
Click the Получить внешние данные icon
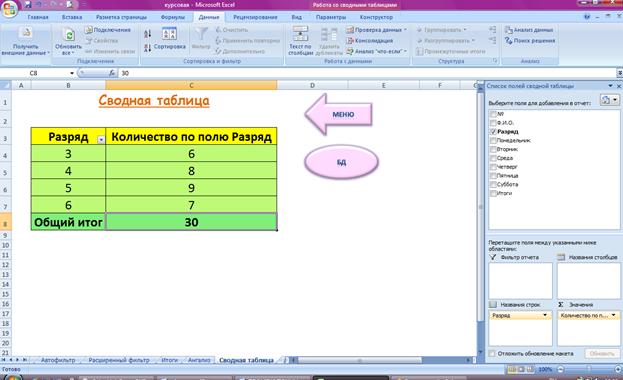[x=26, y=34]
